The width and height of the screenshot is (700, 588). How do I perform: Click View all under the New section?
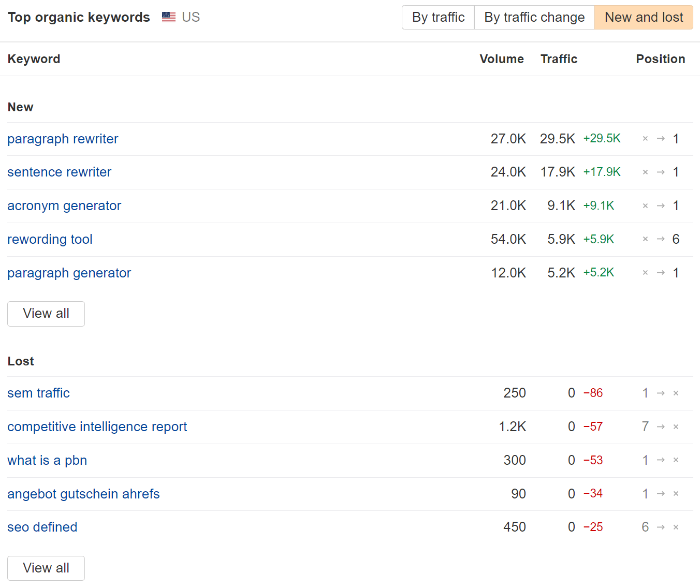coord(46,314)
